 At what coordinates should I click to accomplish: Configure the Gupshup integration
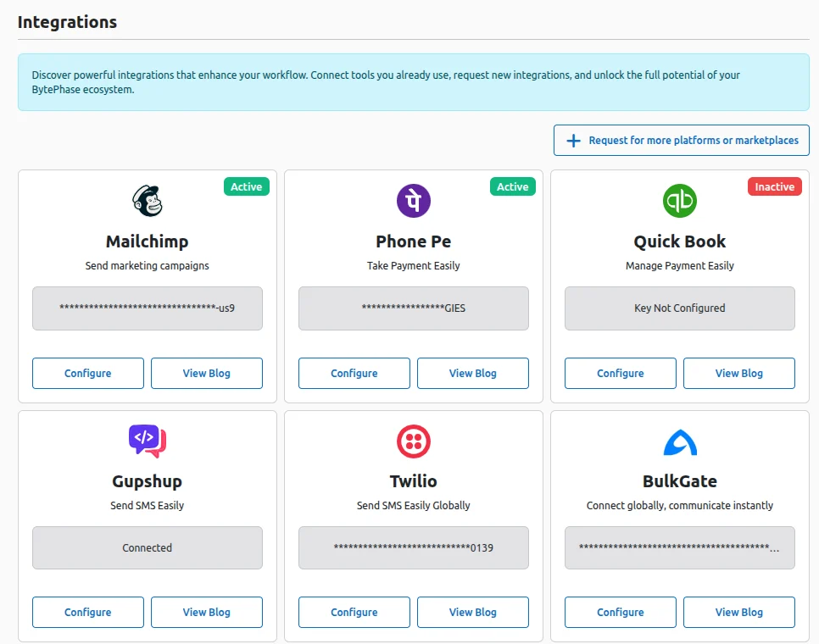click(x=88, y=612)
